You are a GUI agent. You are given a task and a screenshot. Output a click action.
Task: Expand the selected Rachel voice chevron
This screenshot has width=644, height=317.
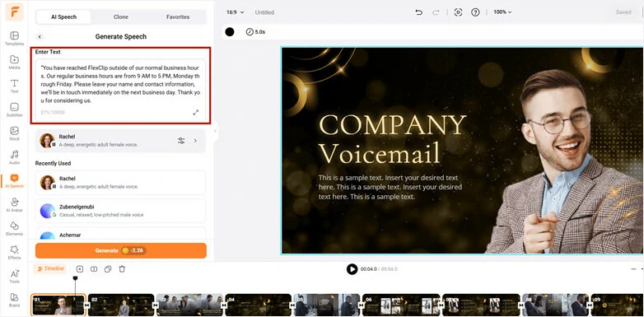pos(195,141)
